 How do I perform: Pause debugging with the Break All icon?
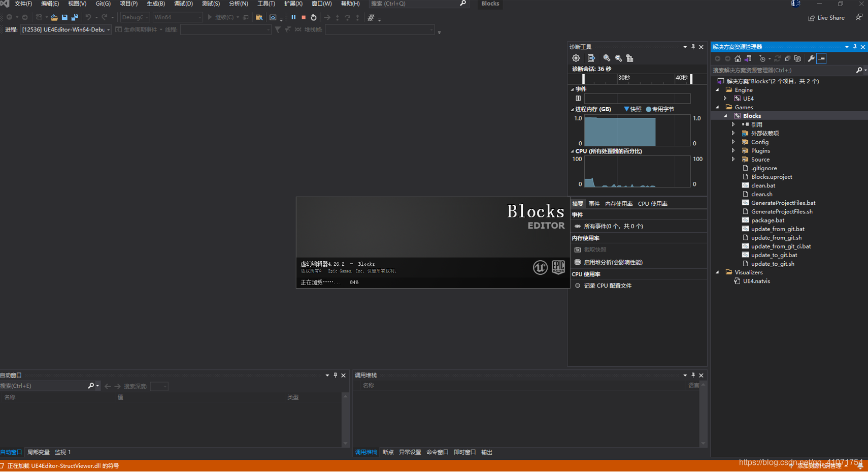coord(293,17)
